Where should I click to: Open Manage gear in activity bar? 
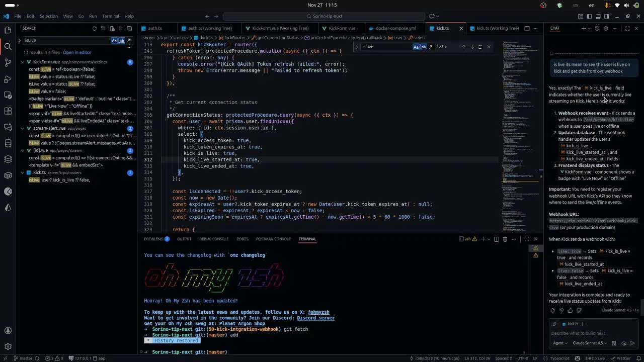point(8,346)
